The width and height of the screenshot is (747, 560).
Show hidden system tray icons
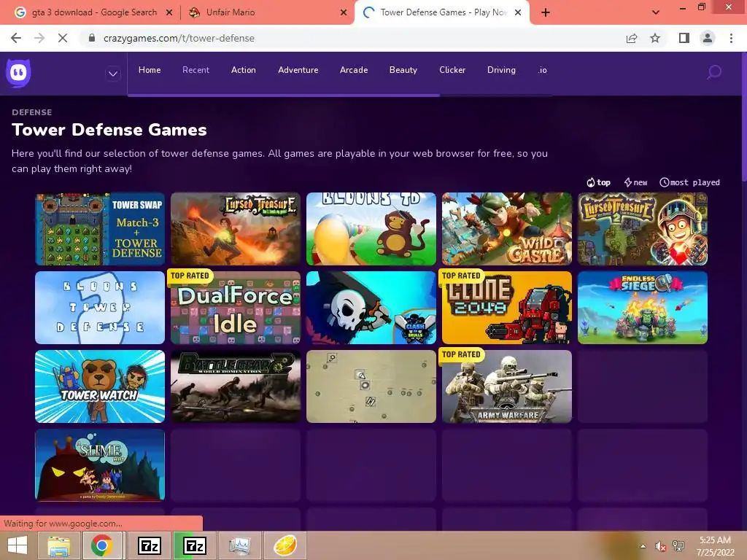(643, 546)
